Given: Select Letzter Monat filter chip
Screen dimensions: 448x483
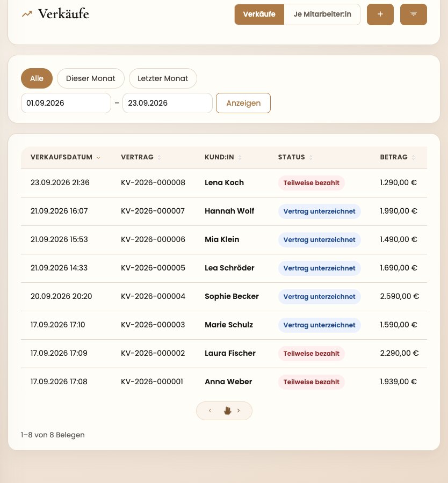Looking at the screenshot, I should pos(163,78).
